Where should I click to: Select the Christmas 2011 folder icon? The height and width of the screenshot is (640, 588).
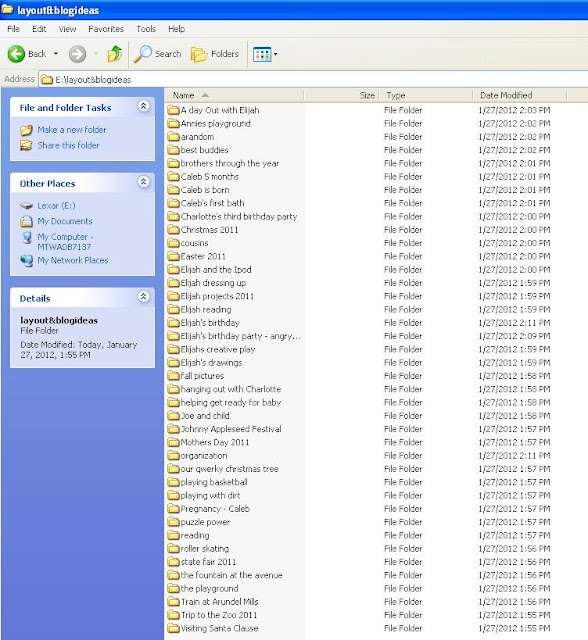174,230
